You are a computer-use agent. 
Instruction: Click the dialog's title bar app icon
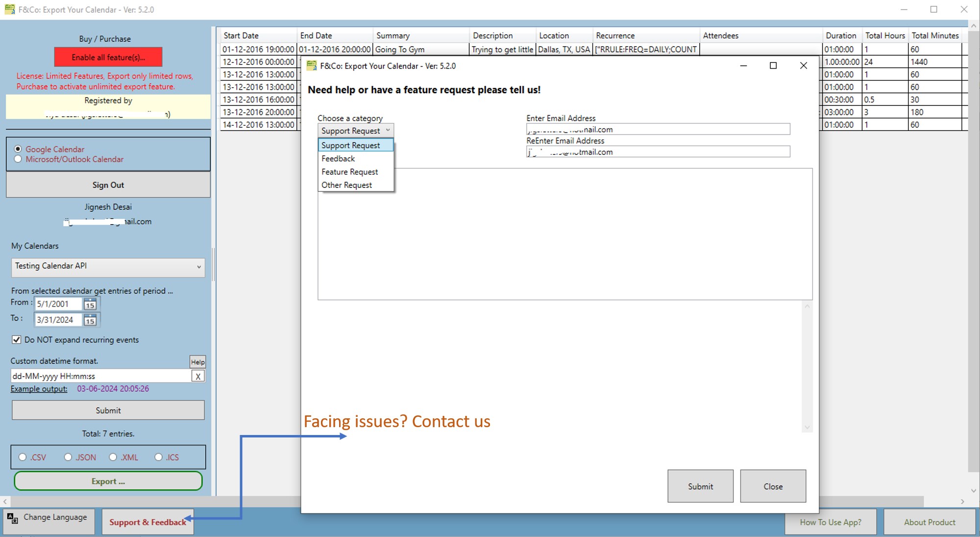click(312, 66)
